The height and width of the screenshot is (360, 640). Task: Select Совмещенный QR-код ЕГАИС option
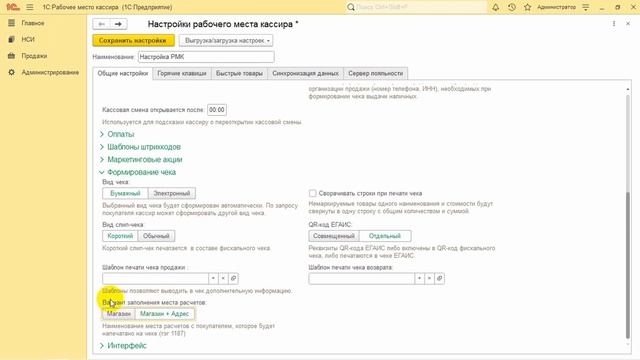(334, 236)
